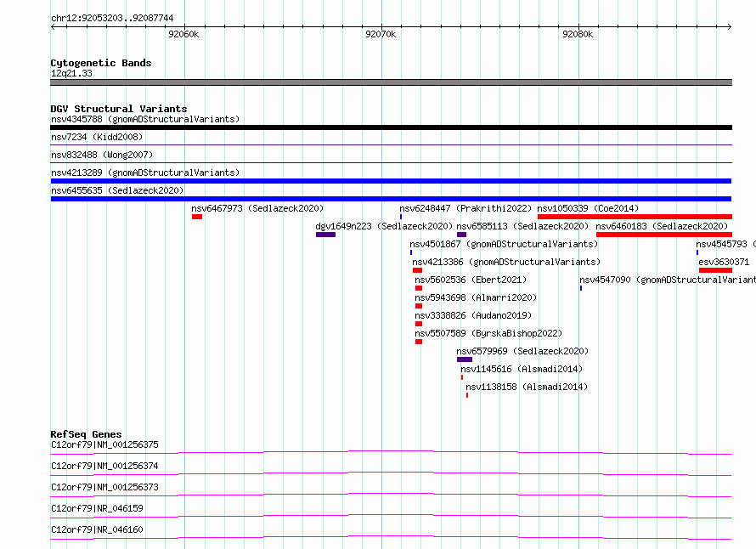Click the nsv5507589 (ByrskaBishop2022) red block
This screenshot has width=756, height=549.
419,342
